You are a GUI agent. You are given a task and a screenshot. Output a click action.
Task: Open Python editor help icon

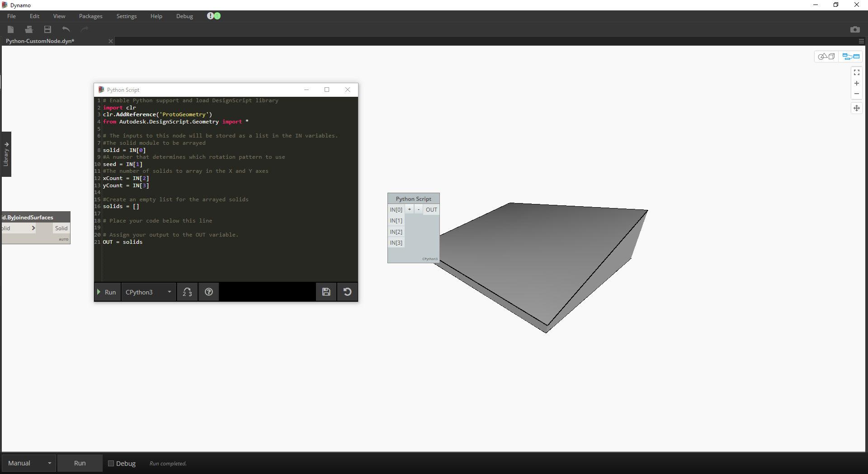(208, 292)
